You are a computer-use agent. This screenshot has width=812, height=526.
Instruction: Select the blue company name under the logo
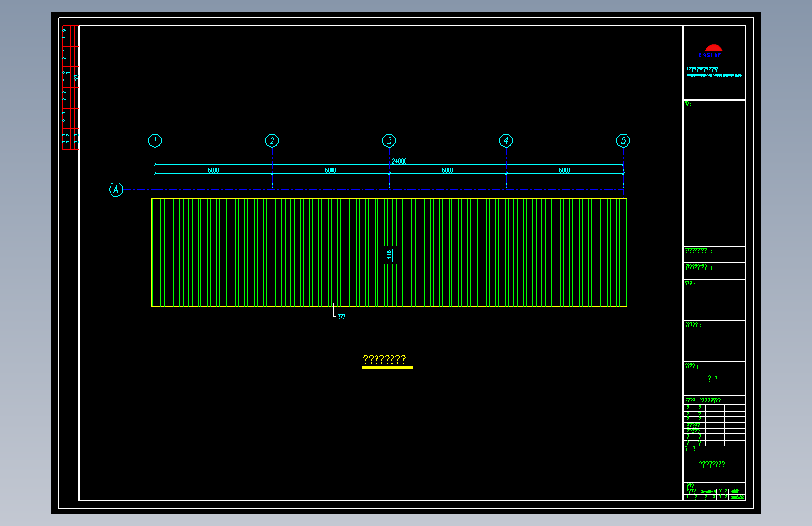[710, 55]
